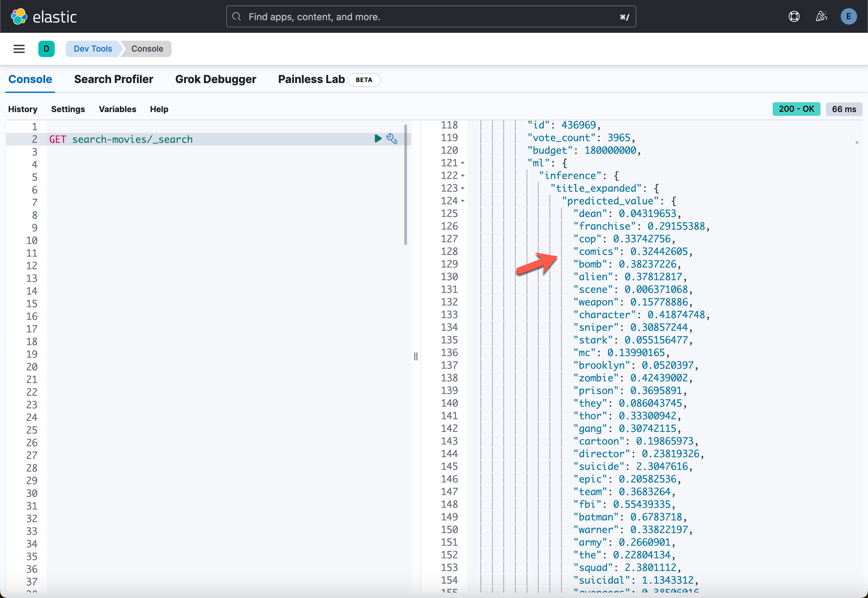Open the user profile avatar E
The height and width of the screenshot is (598, 868).
tap(849, 16)
